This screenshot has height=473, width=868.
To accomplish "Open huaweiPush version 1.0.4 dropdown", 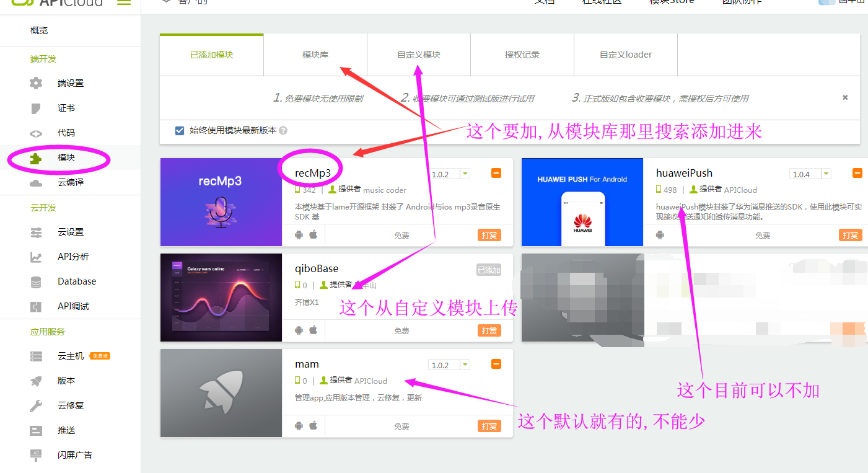I will [x=825, y=174].
